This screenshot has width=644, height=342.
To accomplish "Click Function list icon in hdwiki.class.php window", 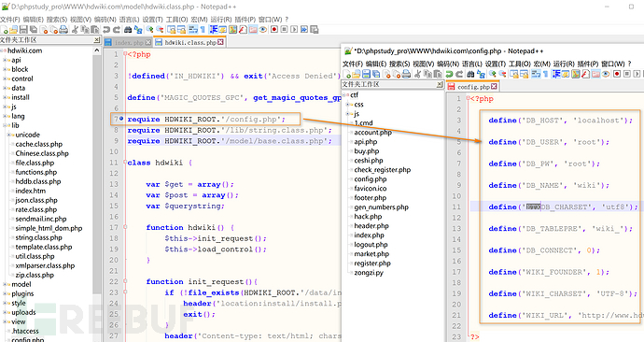I will click(243, 30).
